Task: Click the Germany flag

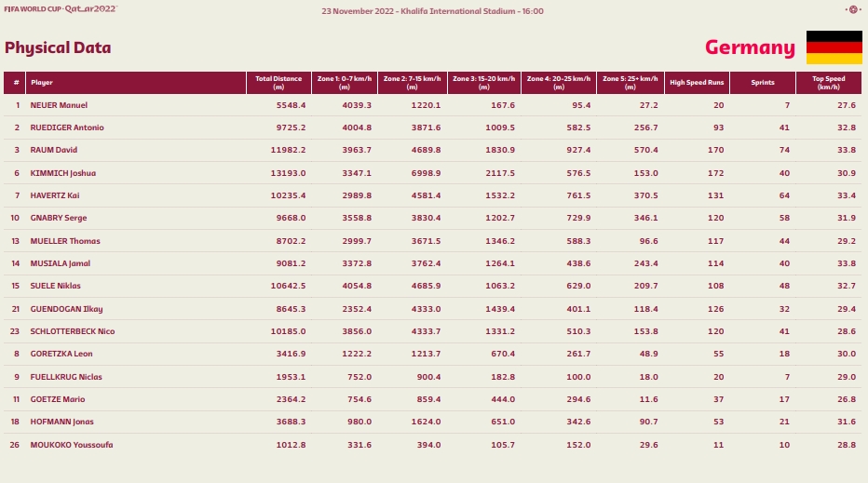Action: pyautogui.click(x=834, y=47)
